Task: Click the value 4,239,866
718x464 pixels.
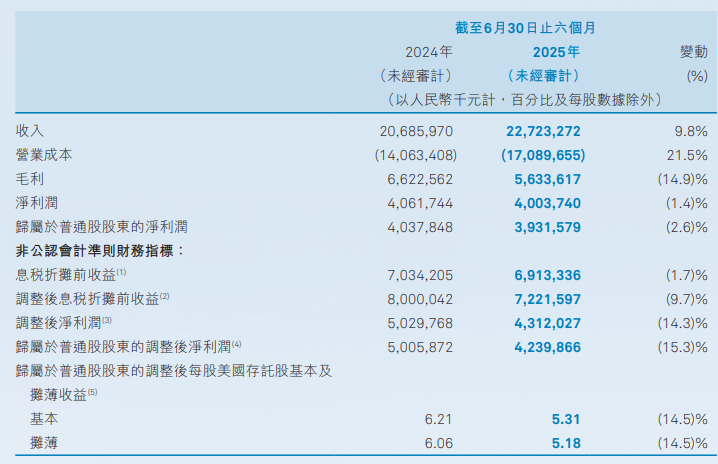Action: click(x=547, y=347)
